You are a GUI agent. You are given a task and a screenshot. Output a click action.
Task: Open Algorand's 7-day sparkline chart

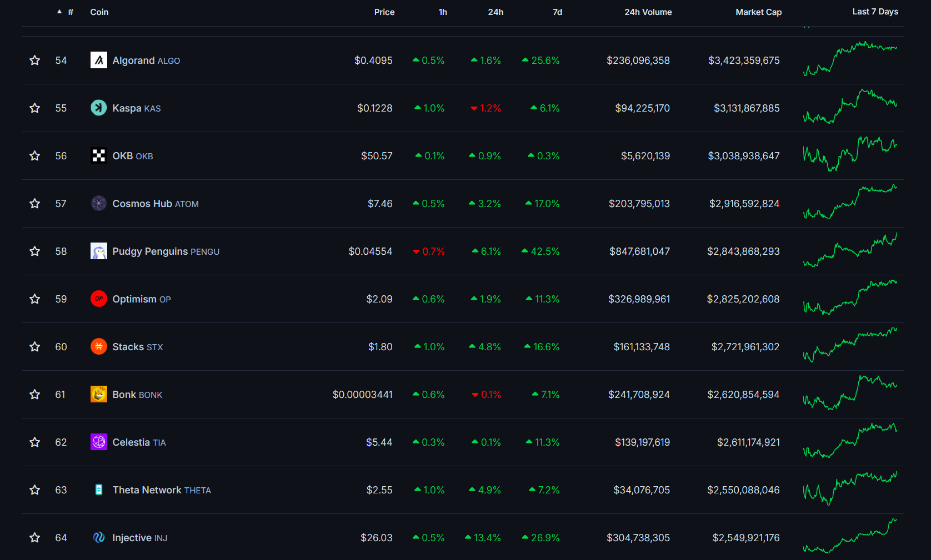coord(850,58)
